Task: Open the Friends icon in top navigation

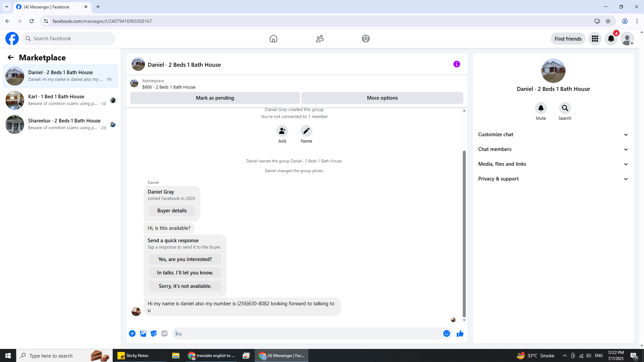Action: 320,39
